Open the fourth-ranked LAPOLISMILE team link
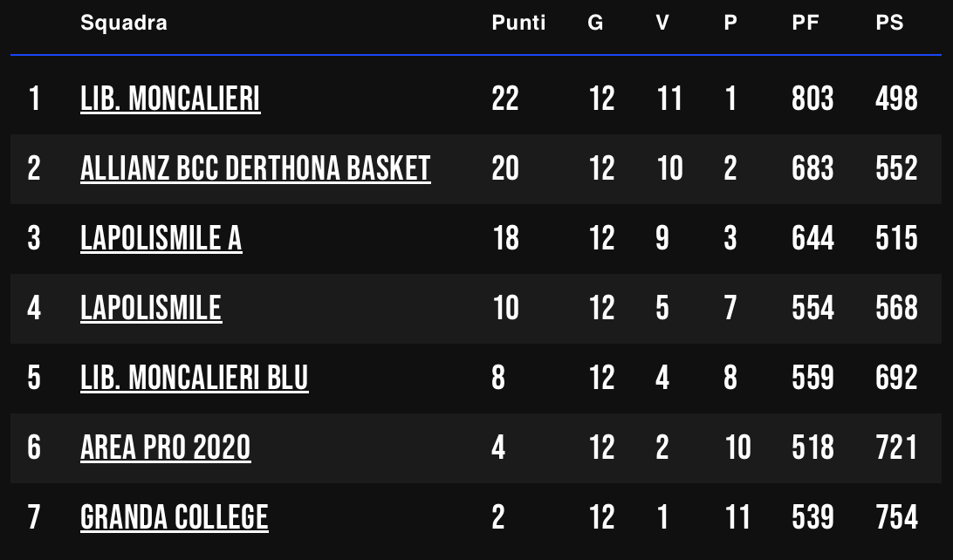This screenshot has width=953, height=560. coord(151,309)
